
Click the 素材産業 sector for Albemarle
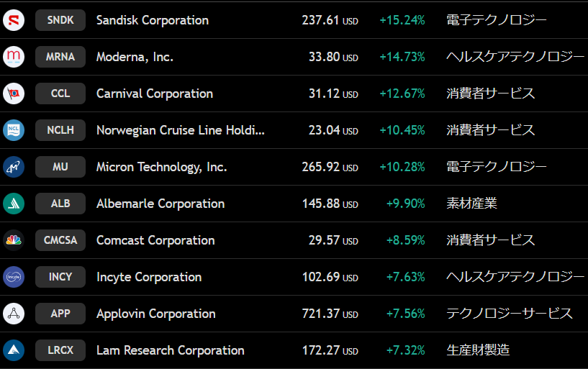pos(471,204)
